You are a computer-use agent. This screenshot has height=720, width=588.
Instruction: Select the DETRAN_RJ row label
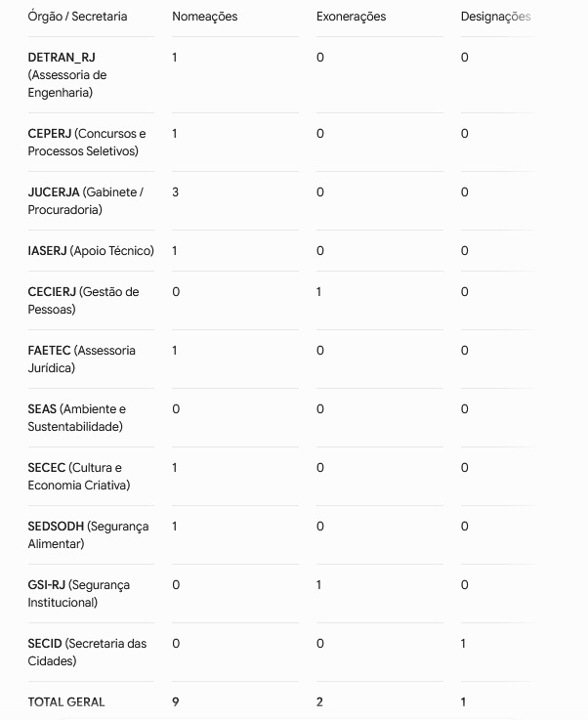[x=67, y=75]
